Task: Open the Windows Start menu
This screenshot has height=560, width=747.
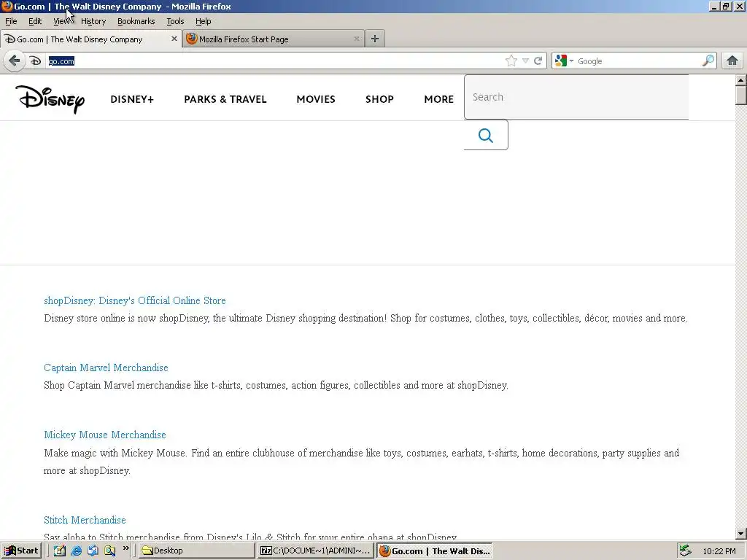Action: 21,551
